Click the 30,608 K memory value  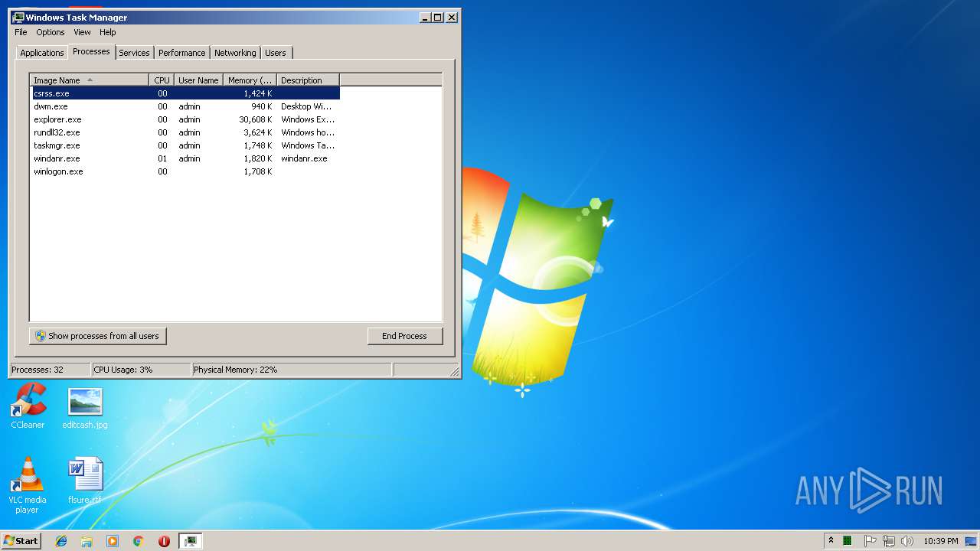tap(256, 119)
